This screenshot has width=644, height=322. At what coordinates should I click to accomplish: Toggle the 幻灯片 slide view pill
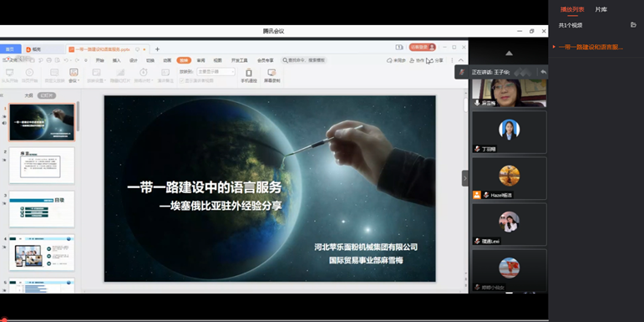coord(47,95)
